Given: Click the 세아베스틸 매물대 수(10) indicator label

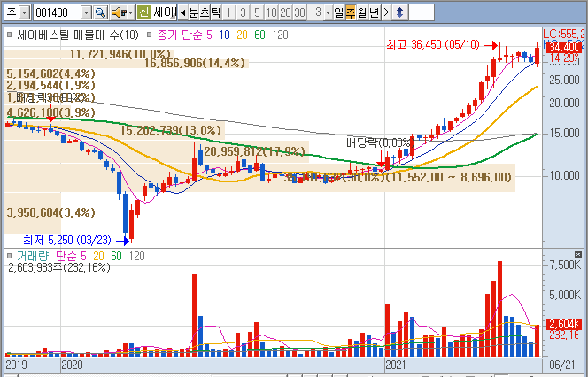Looking at the screenshot, I should (78, 35).
